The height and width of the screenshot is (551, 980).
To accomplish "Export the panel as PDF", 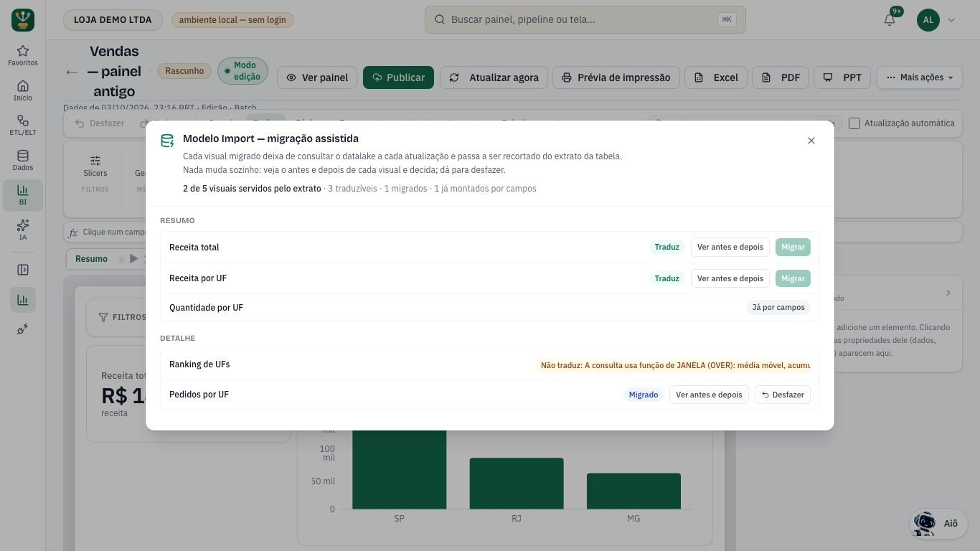I will (x=781, y=77).
